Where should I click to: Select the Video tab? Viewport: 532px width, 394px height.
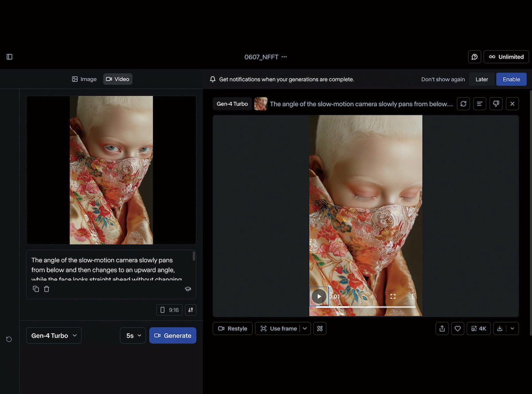(x=118, y=79)
